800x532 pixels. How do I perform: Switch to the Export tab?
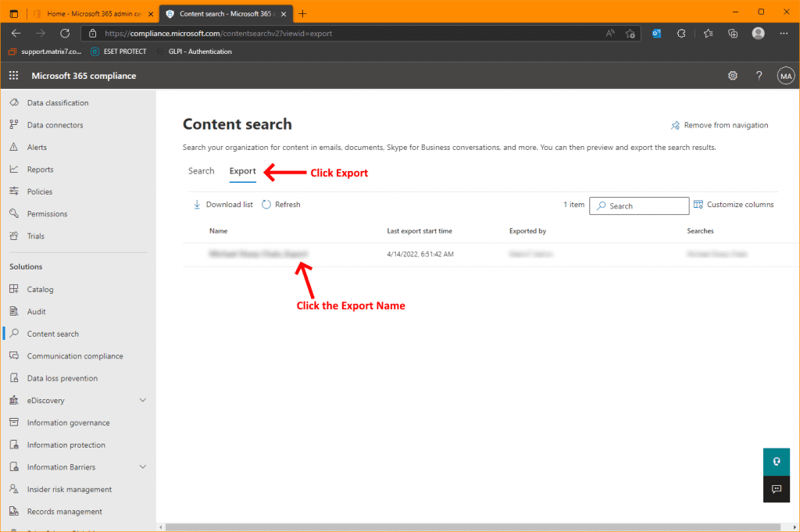click(x=242, y=171)
